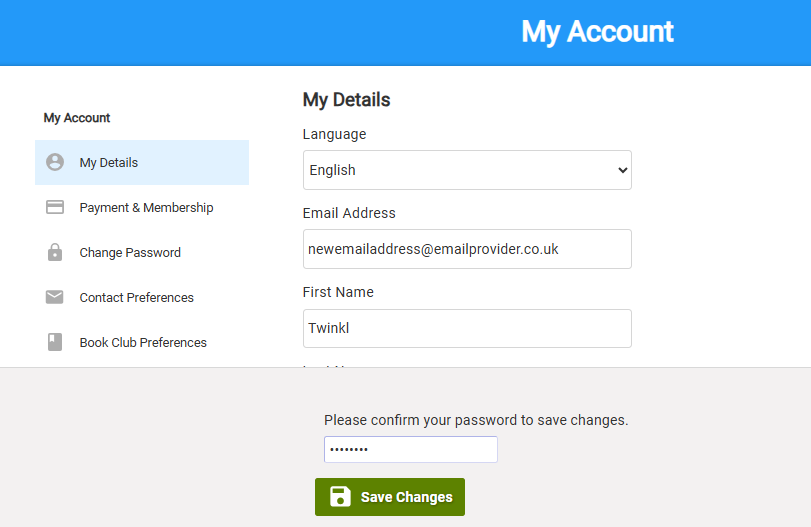Open the Language select showing English
The width and height of the screenshot is (811, 527).
click(x=467, y=170)
